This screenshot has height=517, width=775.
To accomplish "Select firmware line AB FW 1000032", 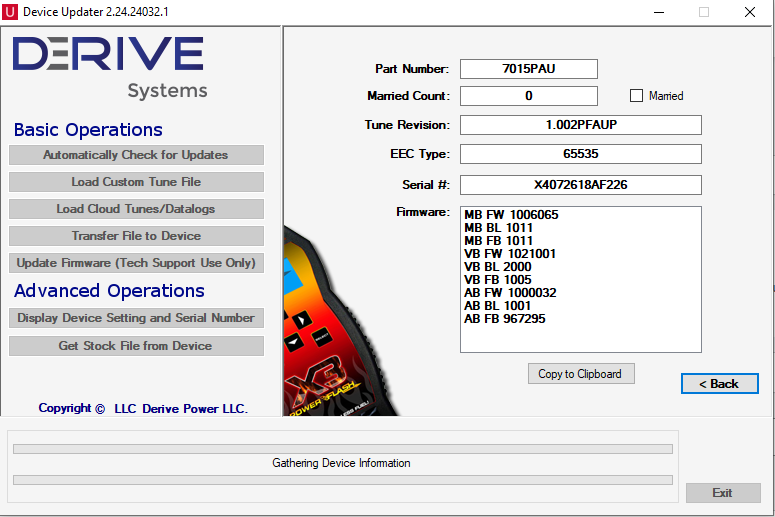I will pos(510,293).
